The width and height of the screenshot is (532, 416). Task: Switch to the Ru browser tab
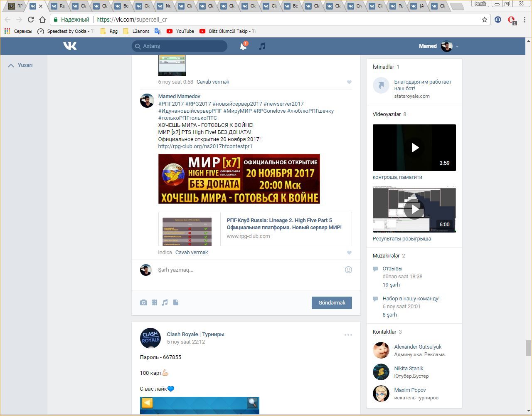pyautogui.click(x=58, y=6)
